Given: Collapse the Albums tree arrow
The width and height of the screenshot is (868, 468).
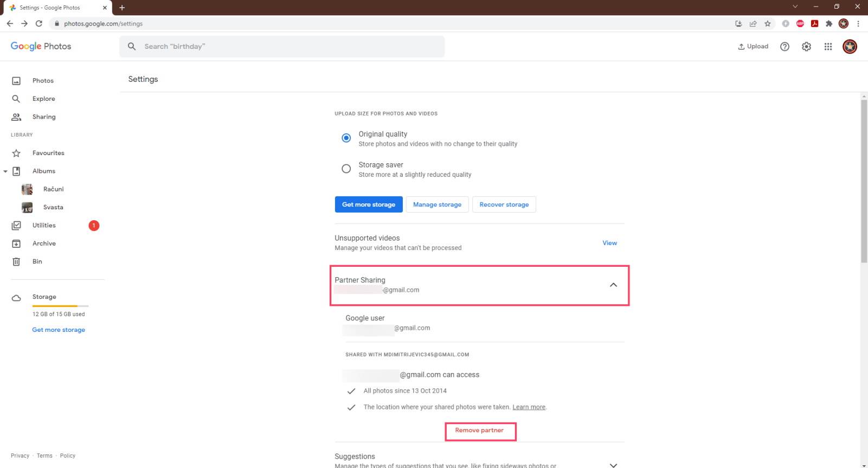Looking at the screenshot, I should (5, 171).
